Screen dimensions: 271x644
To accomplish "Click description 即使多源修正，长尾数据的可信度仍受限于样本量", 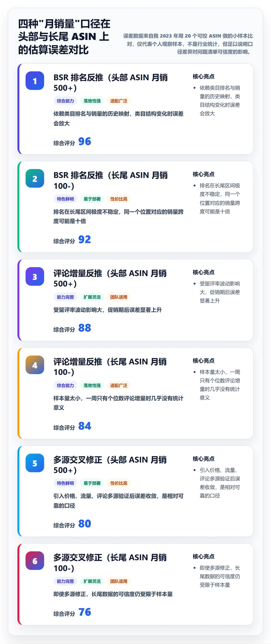I will tap(113, 594).
